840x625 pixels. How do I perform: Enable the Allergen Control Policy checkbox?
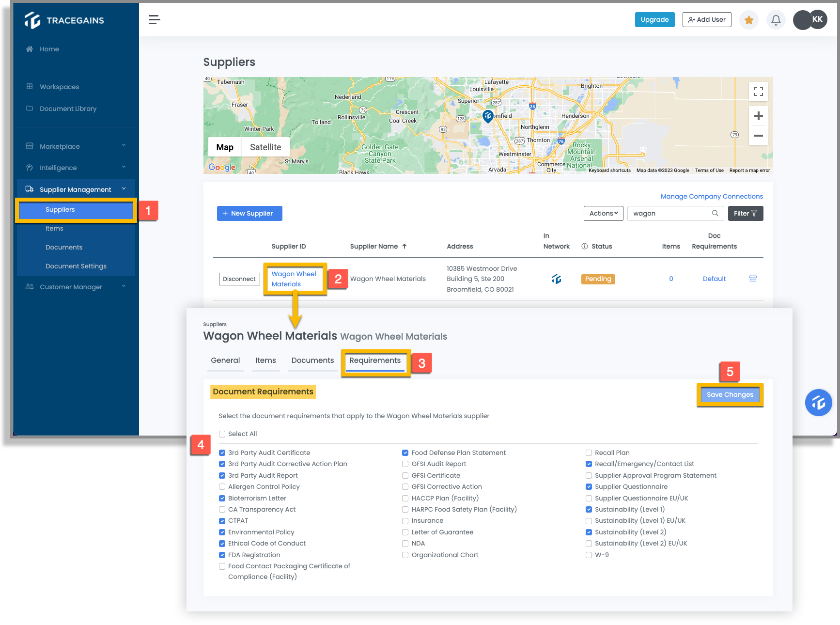(x=222, y=486)
